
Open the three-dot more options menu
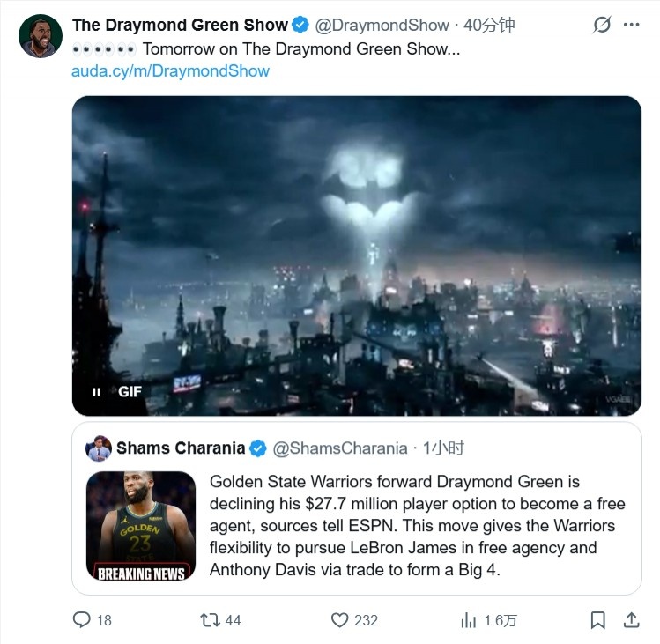(x=632, y=25)
